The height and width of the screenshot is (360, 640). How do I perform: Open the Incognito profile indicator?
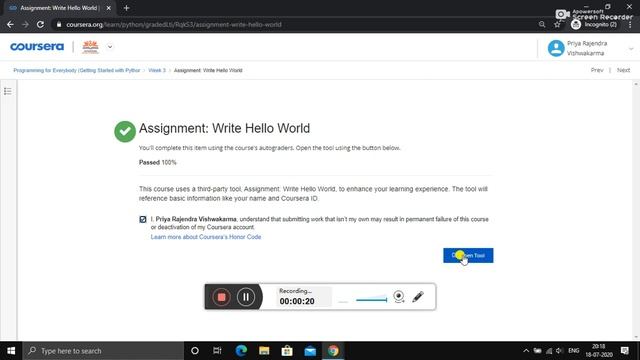coord(594,24)
